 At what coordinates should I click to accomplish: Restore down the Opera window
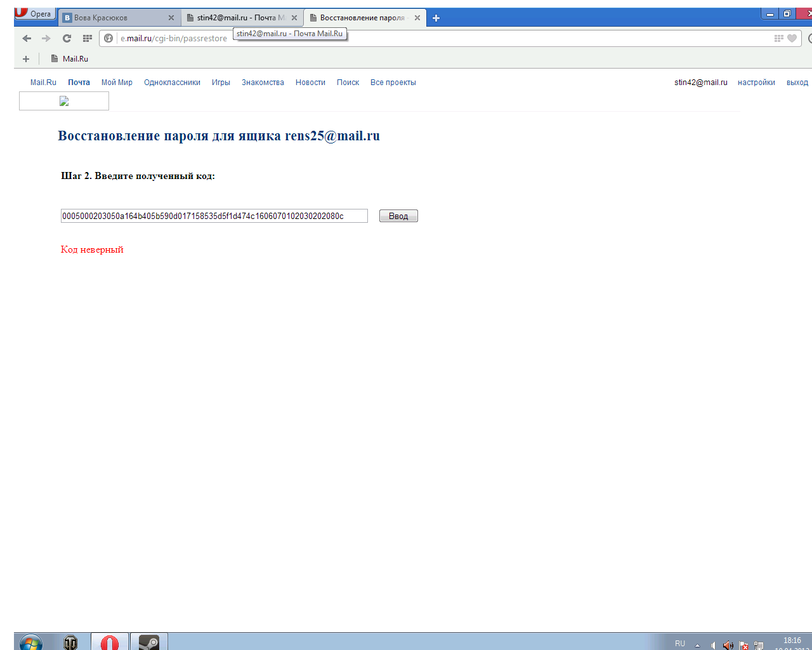pyautogui.click(x=787, y=13)
